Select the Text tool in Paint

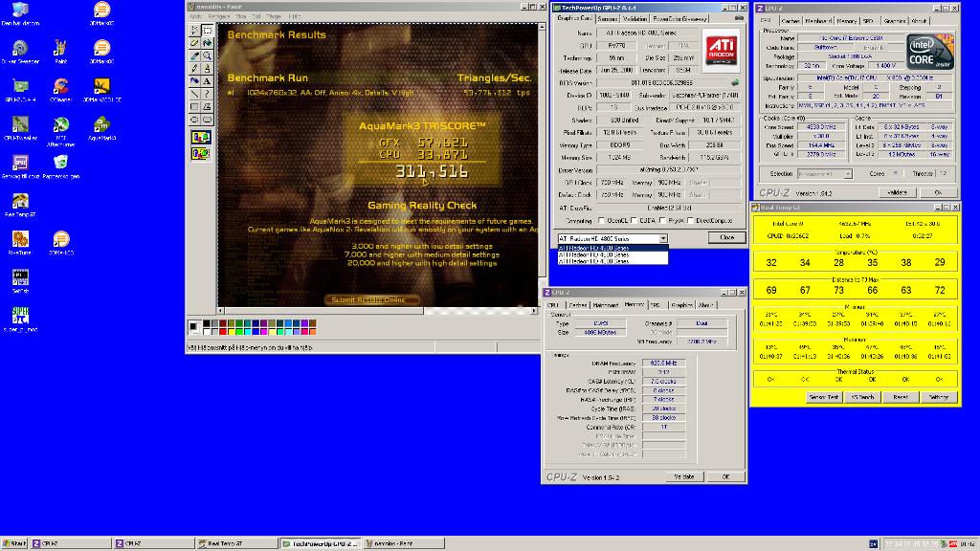[208, 81]
